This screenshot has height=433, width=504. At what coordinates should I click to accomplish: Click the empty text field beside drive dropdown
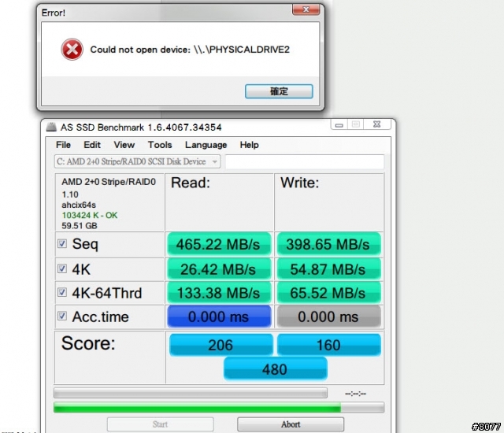305,161
